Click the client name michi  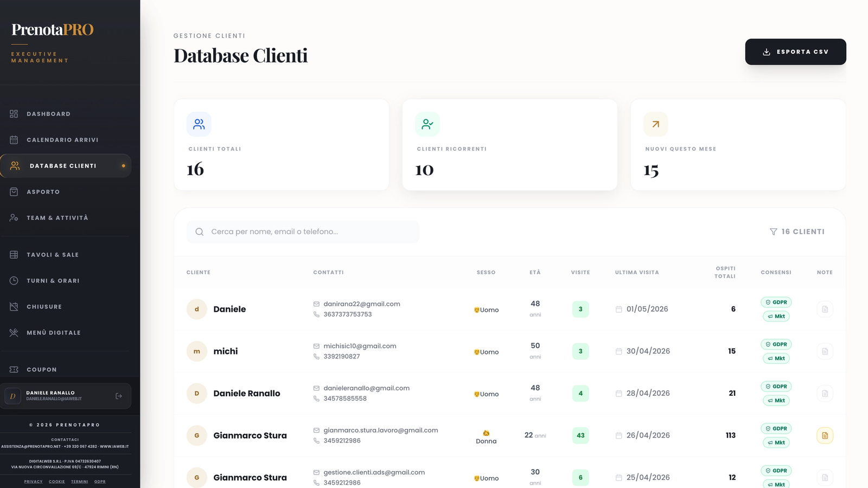(226, 351)
